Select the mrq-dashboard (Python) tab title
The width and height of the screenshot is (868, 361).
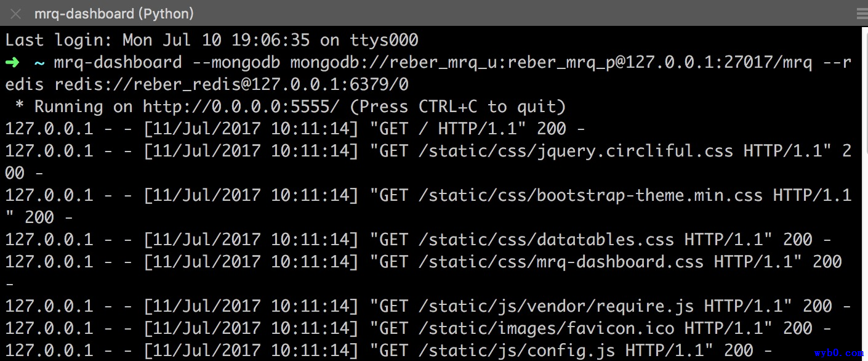pos(114,13)
